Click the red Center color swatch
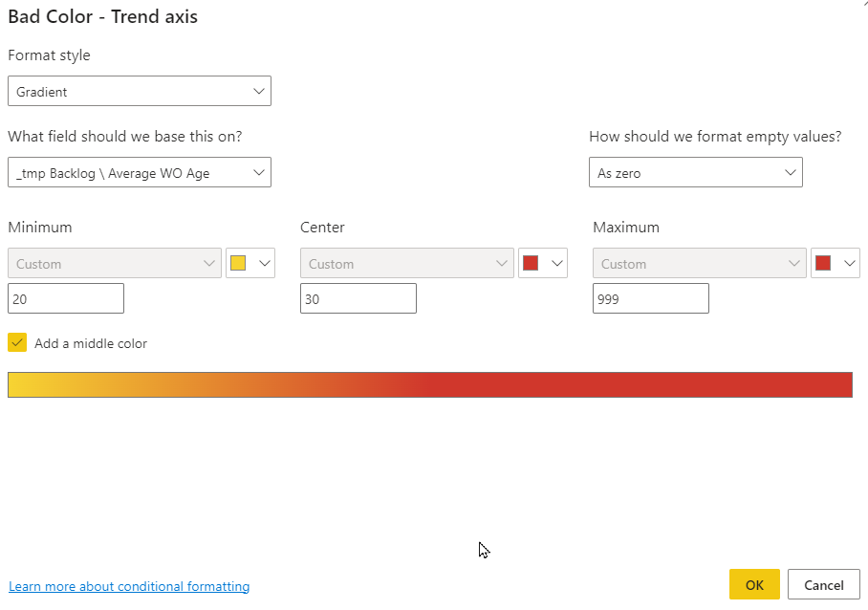Screen dimensions: 868x610 pos(531,263)
